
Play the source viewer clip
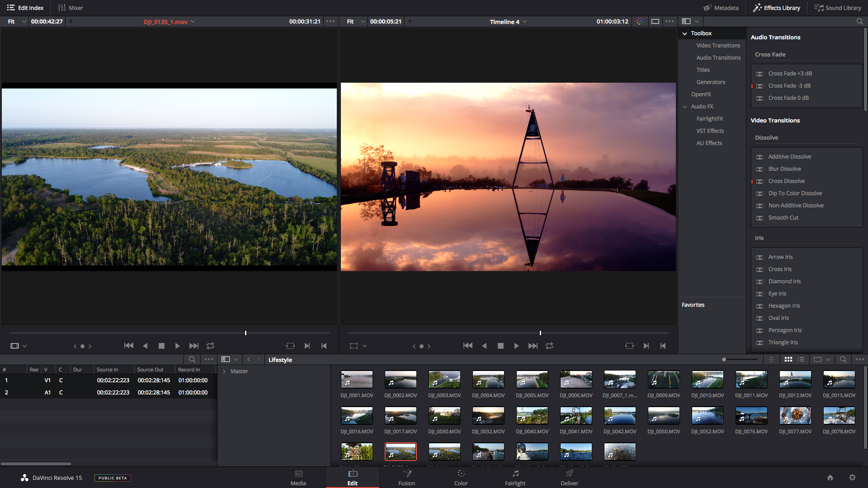177,346
